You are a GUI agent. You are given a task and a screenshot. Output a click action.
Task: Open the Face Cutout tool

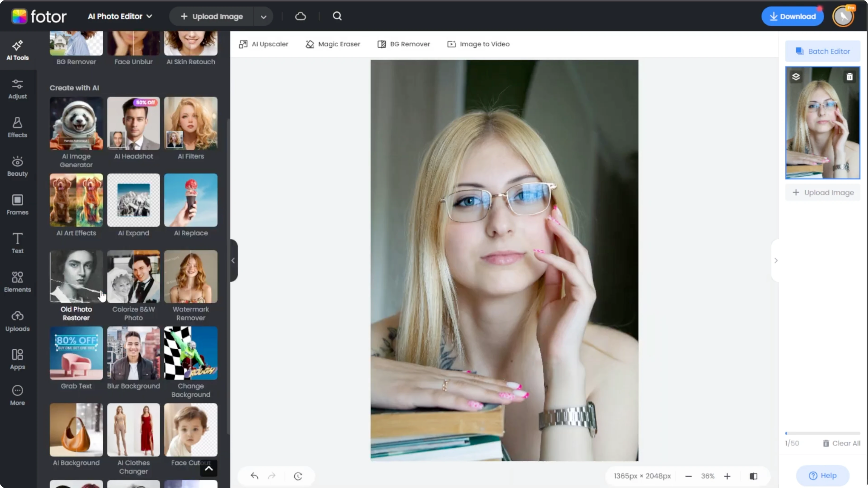click(x=191, y=435)
